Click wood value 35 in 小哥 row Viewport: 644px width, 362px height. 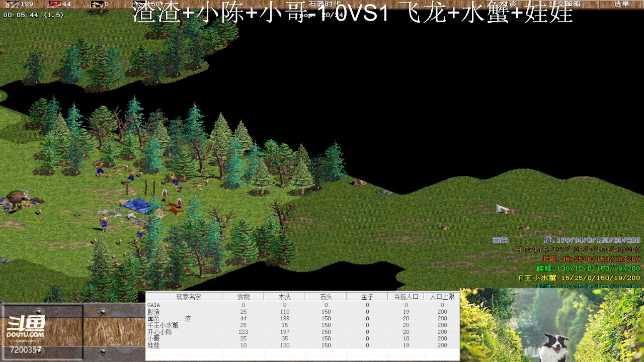tap(285, 339)
